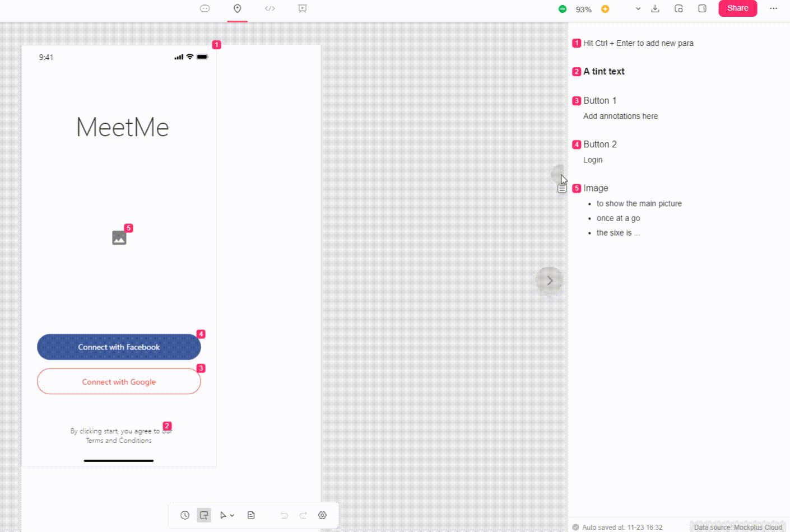Viewport: 790px width, 532px height.
Task: Go to next page with right chevron
Action: coord(550,281)
